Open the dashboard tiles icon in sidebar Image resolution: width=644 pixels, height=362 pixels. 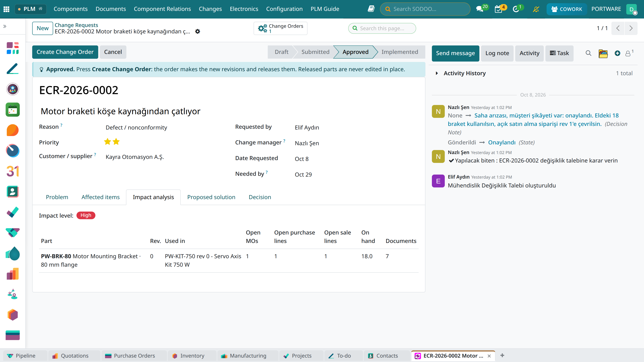click(x=12, y=48)
